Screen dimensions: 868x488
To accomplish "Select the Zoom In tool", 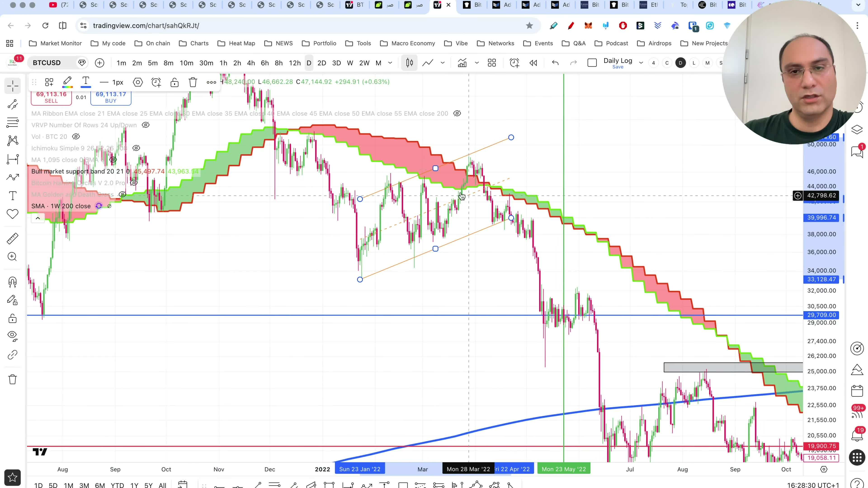I will click(13, 257).
